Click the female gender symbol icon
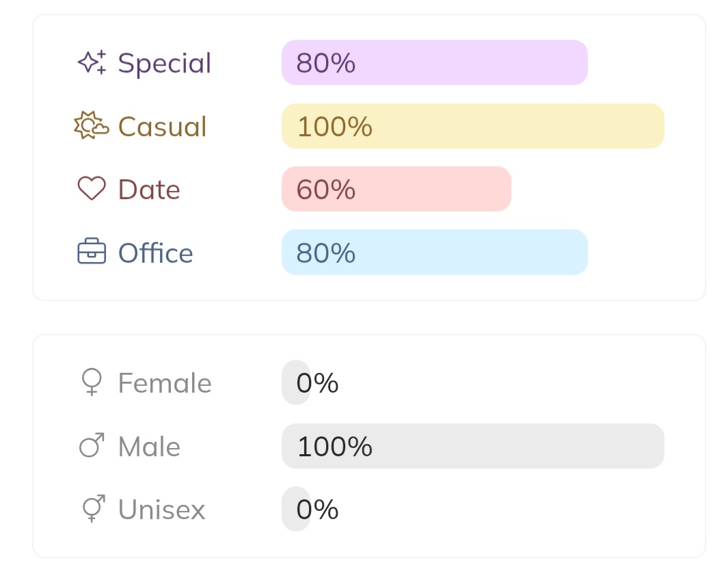The height and width of the screenshot is (576, 728). pos(92,382)
